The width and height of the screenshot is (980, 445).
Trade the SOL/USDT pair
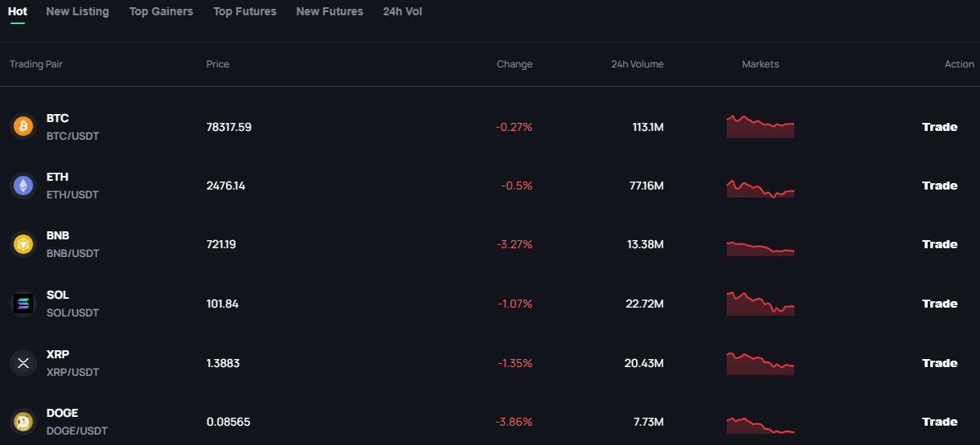point(940,304)
